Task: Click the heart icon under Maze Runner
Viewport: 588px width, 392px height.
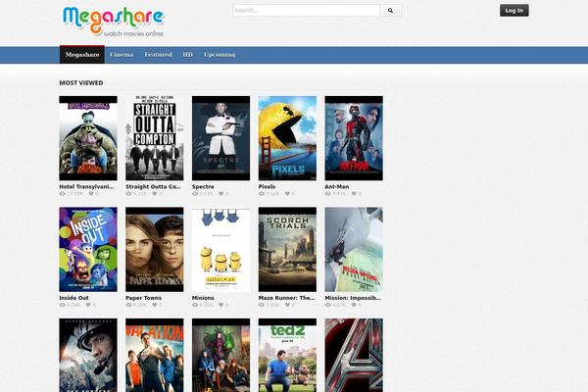Action: tap(287, 305)
